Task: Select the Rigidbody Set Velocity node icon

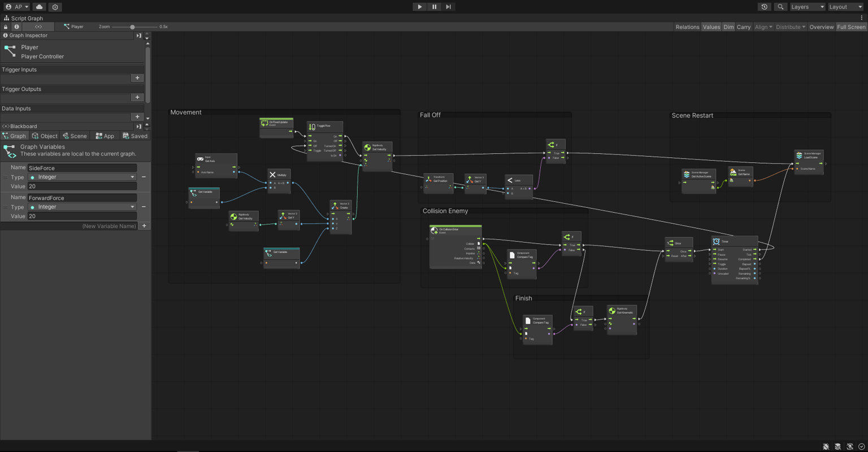Action: click(x=367, y=148)
